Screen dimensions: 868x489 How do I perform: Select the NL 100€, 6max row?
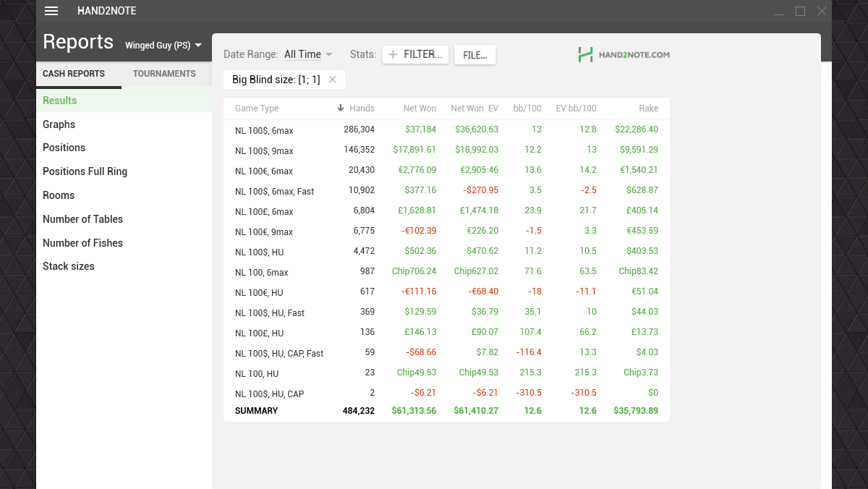point(446,171)
